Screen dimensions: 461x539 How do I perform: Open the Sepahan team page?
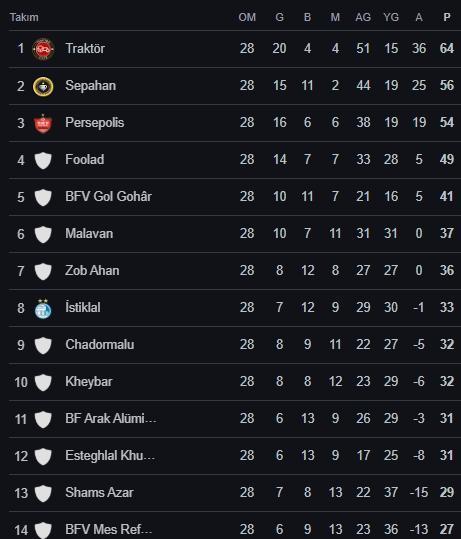point(91,86)
